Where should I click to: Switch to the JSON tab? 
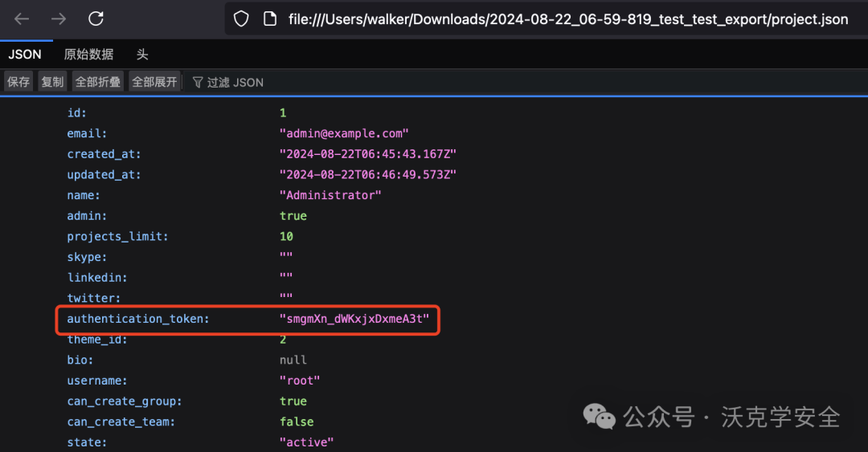tap(25, 55)
